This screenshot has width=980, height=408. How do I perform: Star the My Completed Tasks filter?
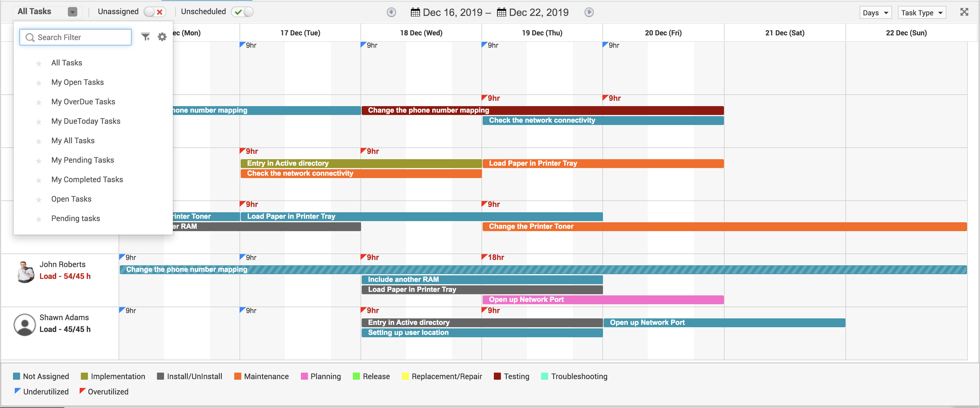click(38, 180)
